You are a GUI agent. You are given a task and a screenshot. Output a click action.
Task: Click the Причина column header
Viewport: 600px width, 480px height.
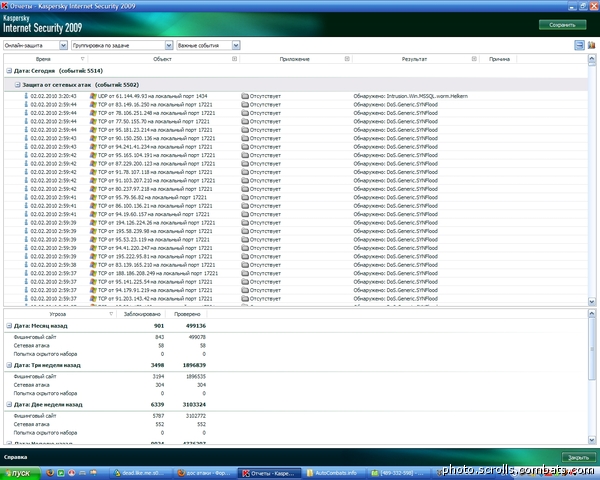[x=499, y=59]
